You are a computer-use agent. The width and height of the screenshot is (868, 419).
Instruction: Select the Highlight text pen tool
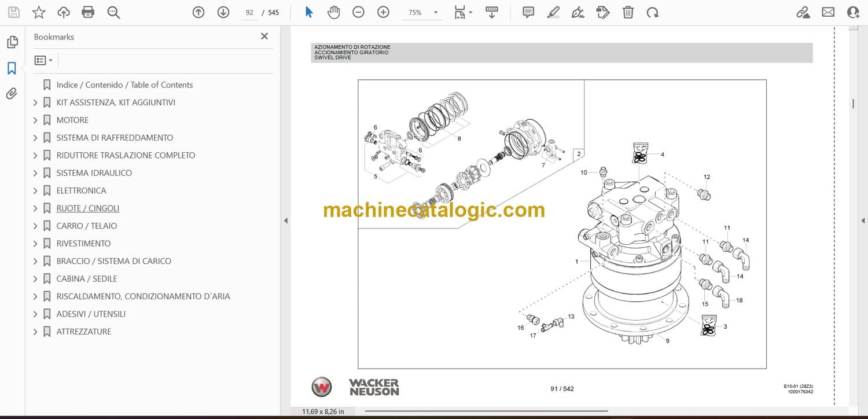tap(553, 12)
